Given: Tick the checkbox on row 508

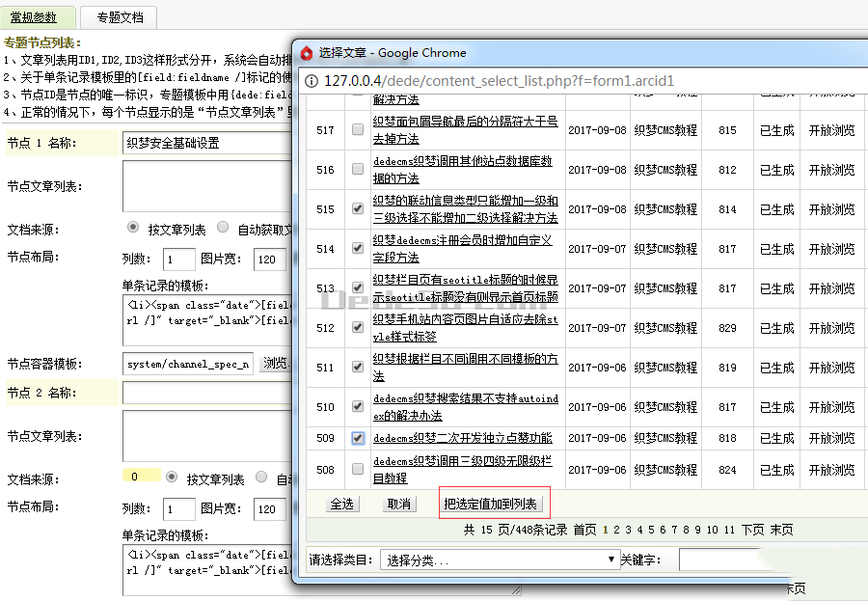Looking at the screenshot, I should point(358,470).
